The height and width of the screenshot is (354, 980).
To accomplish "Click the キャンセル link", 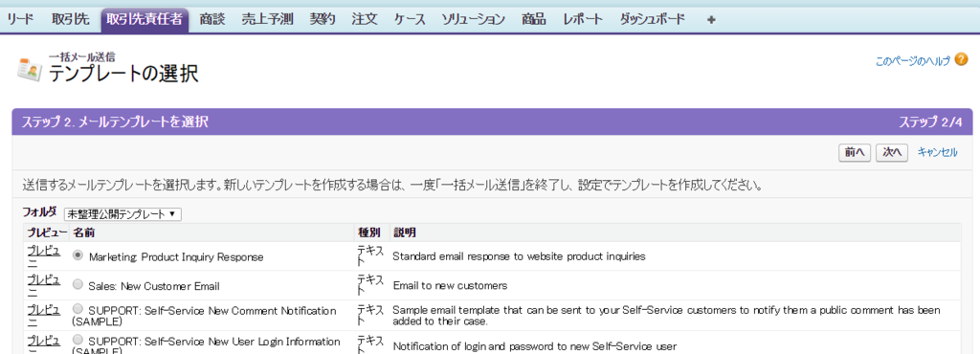I will click(x=938, y=152).
